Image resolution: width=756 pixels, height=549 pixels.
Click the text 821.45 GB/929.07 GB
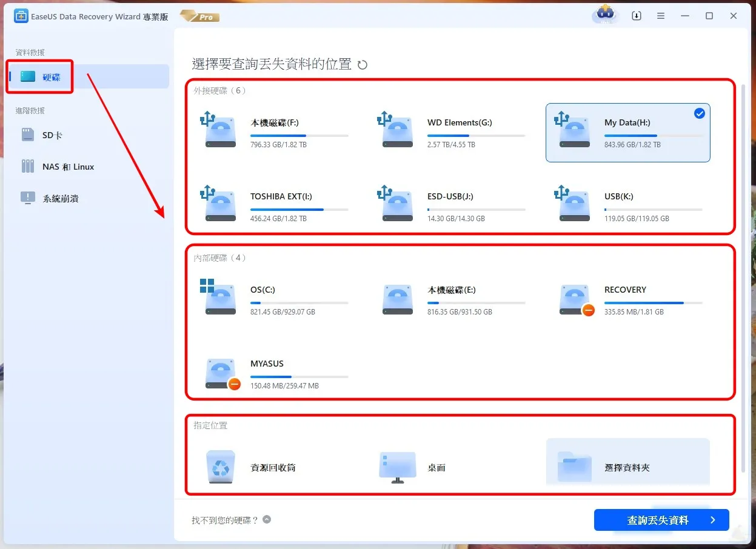pyautogui.click(x=283, y=312)
